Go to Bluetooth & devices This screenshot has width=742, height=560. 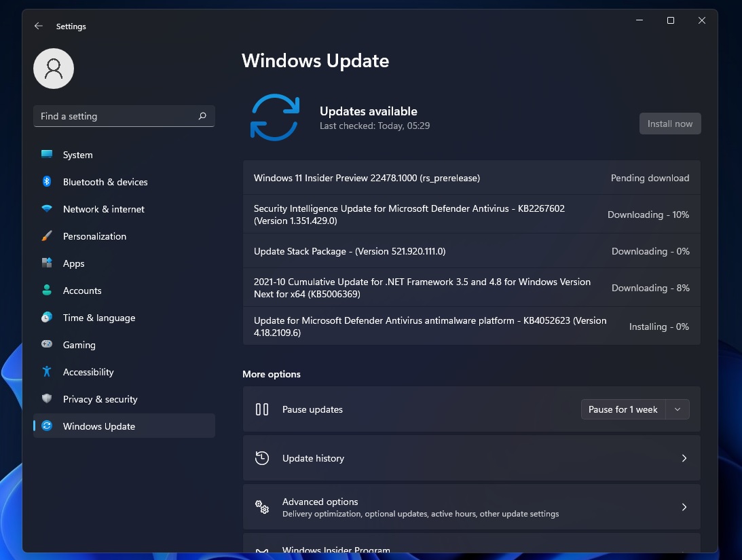pyautogui.click(x=124, y=182)
